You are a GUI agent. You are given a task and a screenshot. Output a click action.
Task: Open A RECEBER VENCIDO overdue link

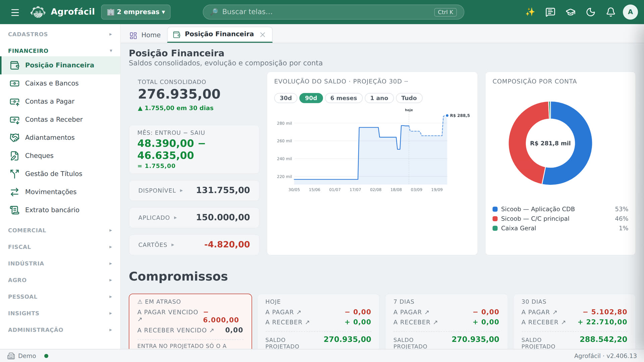pos(175,330)
